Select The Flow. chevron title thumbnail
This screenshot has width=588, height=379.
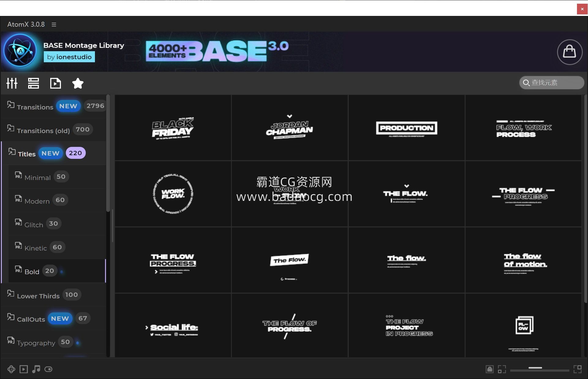tap(406, 194)
